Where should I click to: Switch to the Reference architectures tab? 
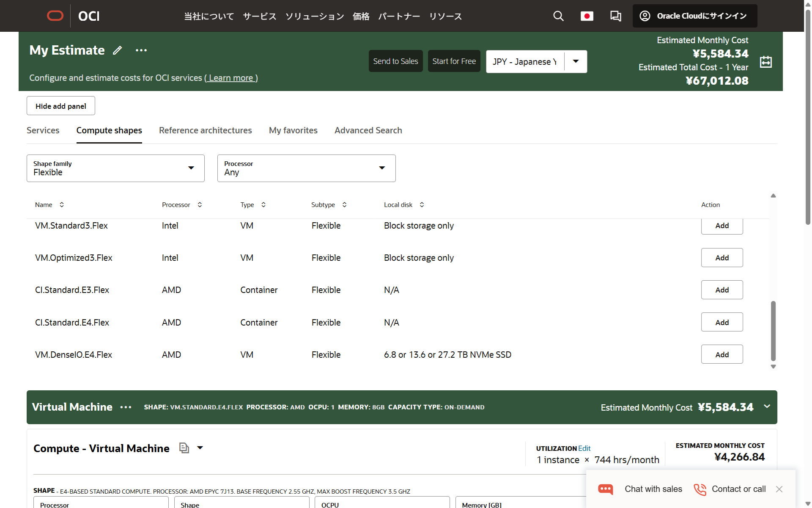[205, 130]
